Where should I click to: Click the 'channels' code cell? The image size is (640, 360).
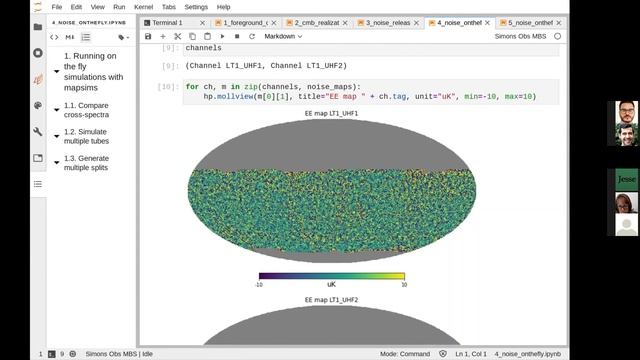tap(371, 48)
